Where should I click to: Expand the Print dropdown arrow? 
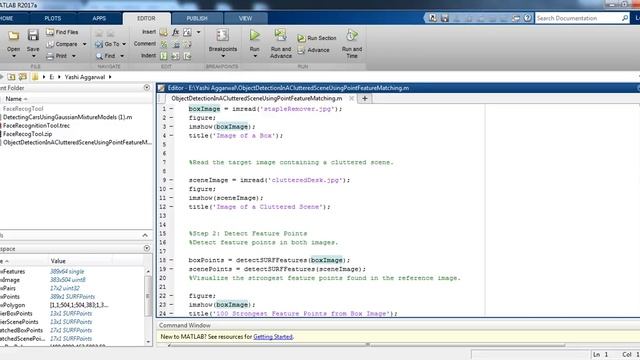point(73,56)
